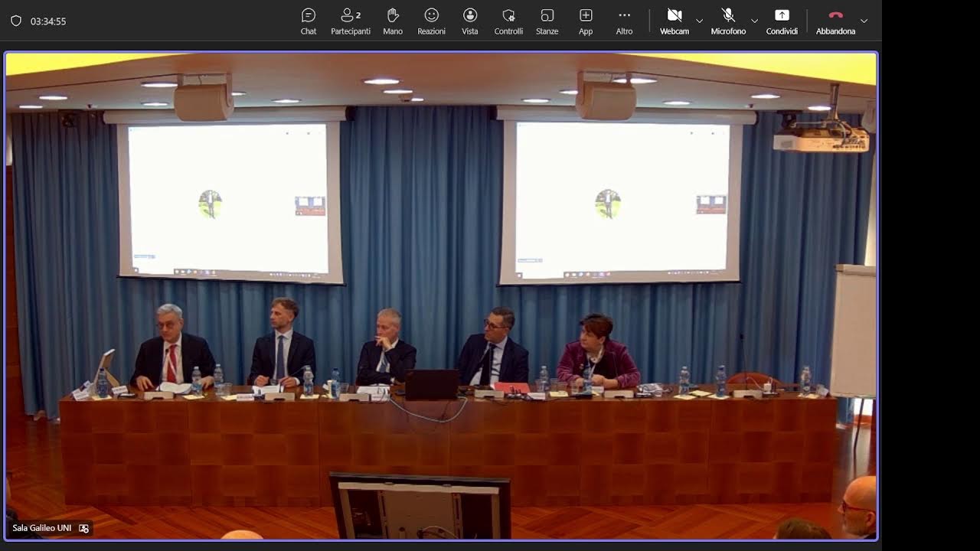Click the room icon beside Sala Galileo UNI
Image resolution: width=980 pixels, height=551 pixels.
83,528
